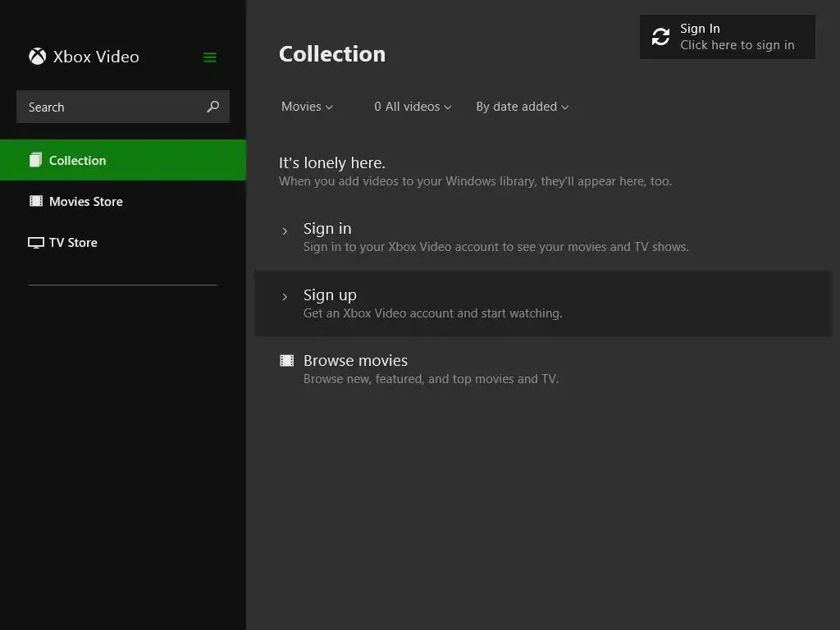The image size is (840, 630).
Task: Go to the Movies Store section
Action: (x=86, y=202)
